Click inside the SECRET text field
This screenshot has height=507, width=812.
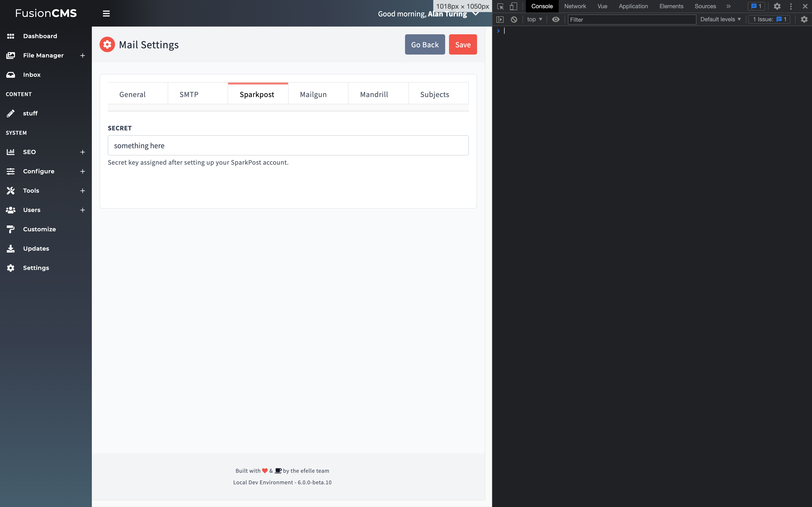[x=288, y=145]
